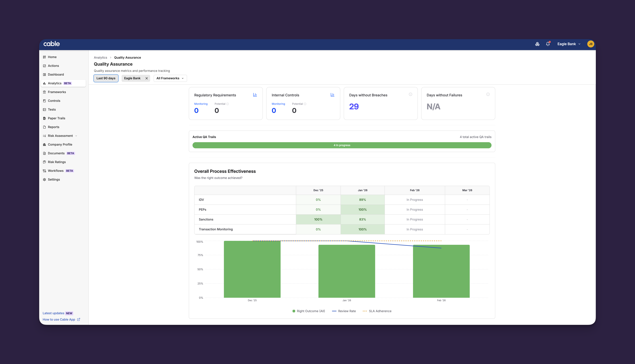
Task: Click Monitoring label under Regulatory Requirements
Action: (201, 104)
